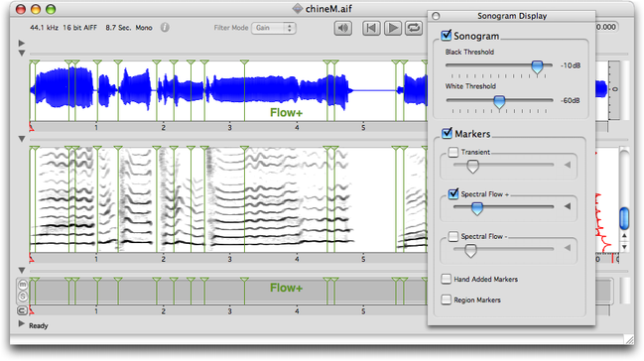Toggle the loop playback button
644x361 pixels.
pos(414,28)
